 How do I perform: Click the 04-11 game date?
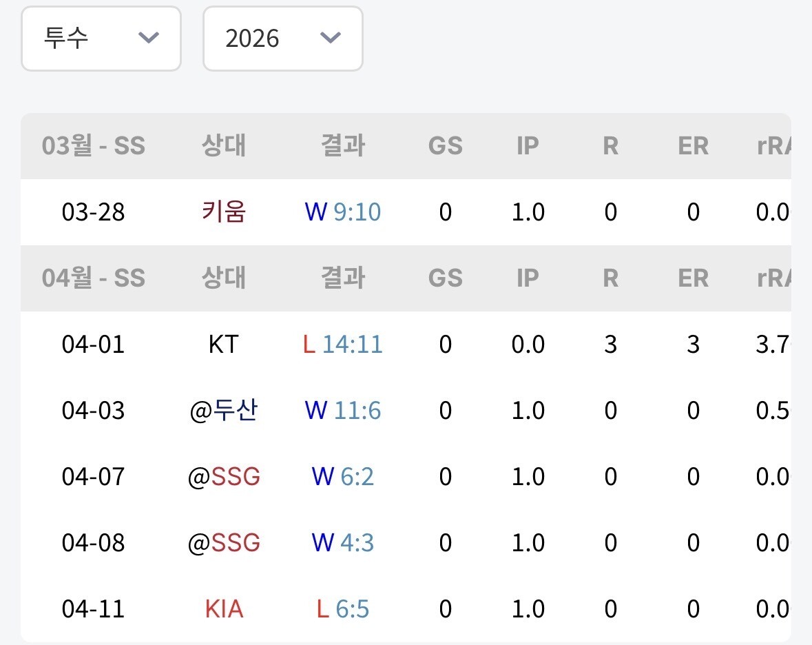(94, 609)
